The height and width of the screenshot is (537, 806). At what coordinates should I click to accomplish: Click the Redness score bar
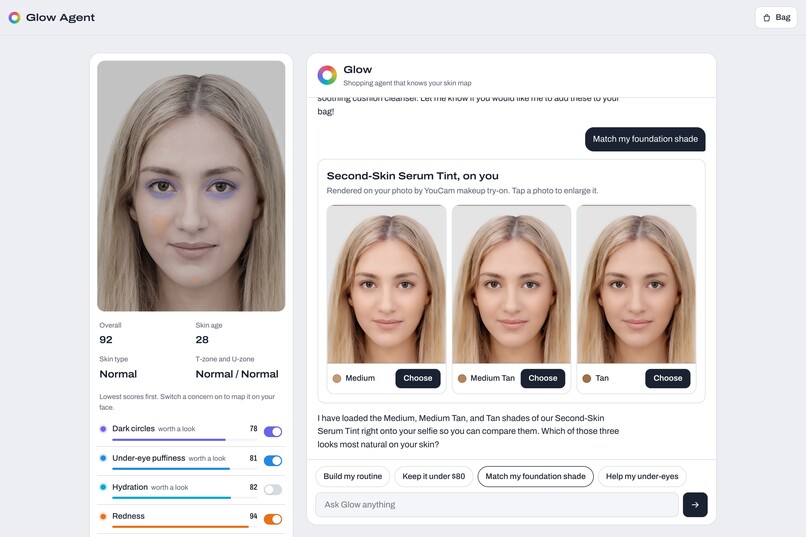click(x=185, y=527)
